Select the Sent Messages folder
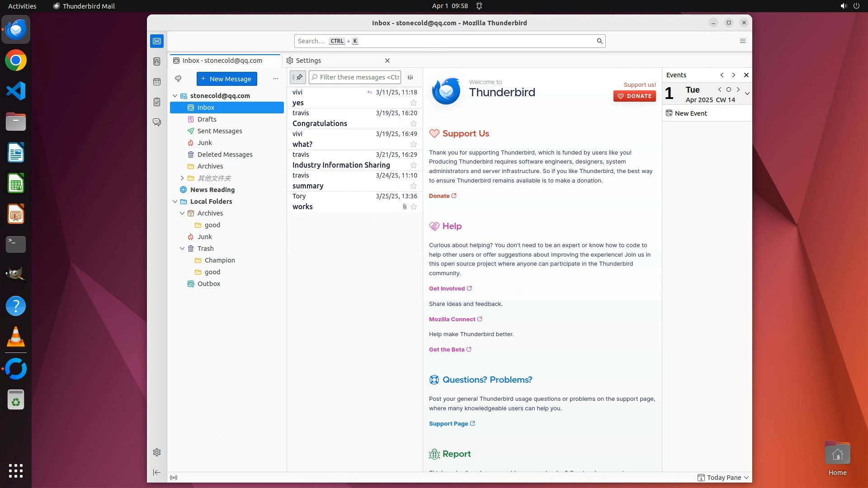 (x=220, y=131)
